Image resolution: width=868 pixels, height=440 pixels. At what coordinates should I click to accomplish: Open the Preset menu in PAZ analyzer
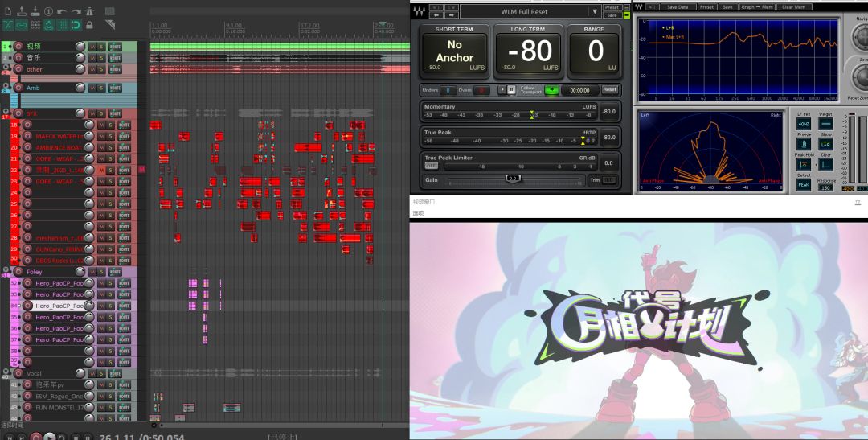click(706, 7)
